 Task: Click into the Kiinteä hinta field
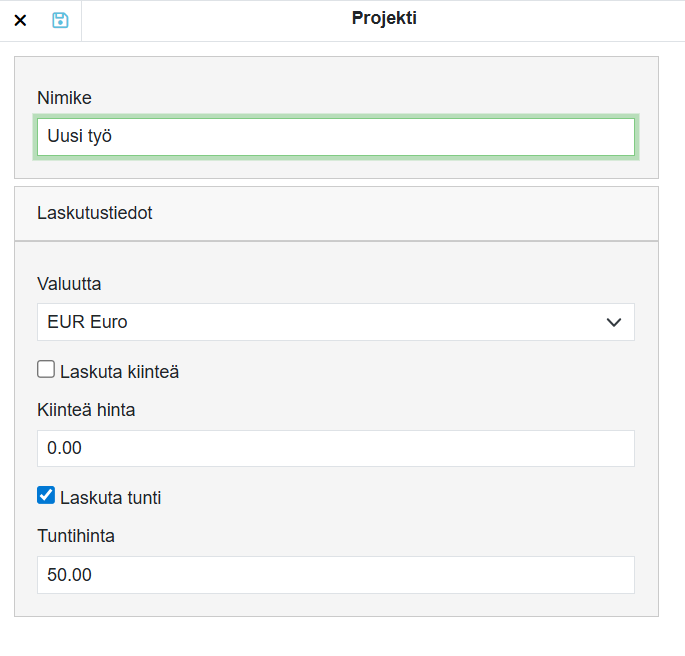click(x=336, y=448)
